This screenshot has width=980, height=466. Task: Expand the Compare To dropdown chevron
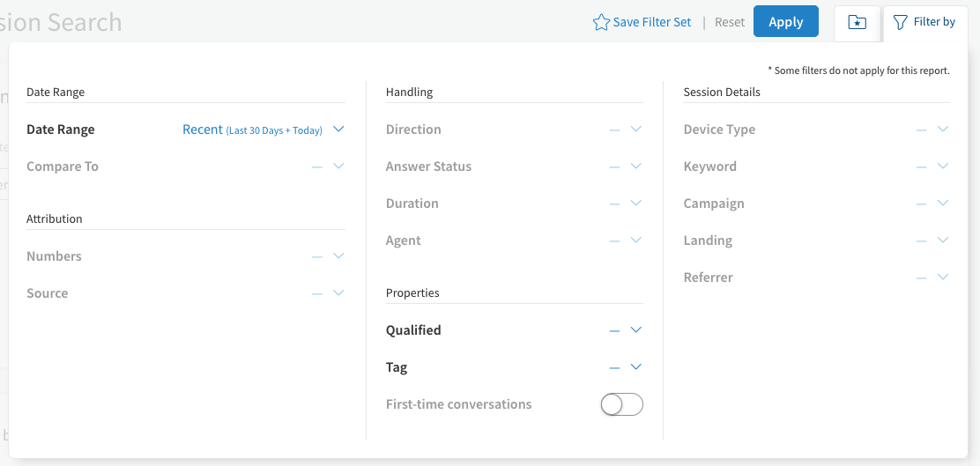click(x=338, y=166)
